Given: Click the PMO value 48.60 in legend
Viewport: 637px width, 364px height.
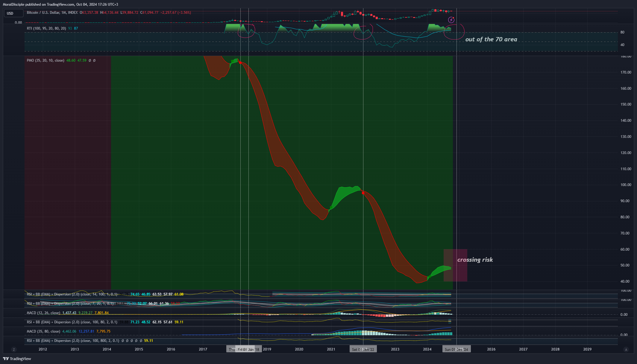Looking at the screenshot, I should point(71,60).
